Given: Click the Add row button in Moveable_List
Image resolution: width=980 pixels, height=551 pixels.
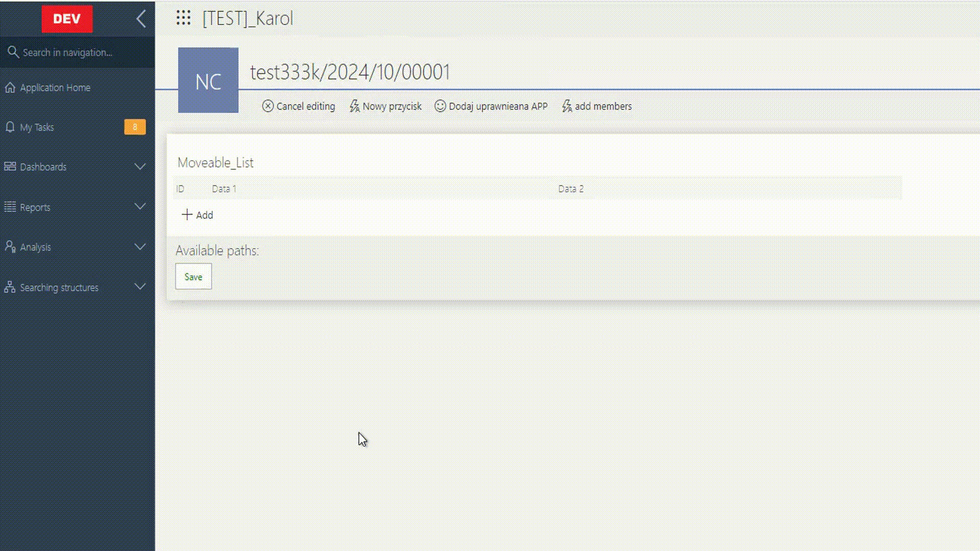Looking at the screenshot, I should tap(196, 215).
